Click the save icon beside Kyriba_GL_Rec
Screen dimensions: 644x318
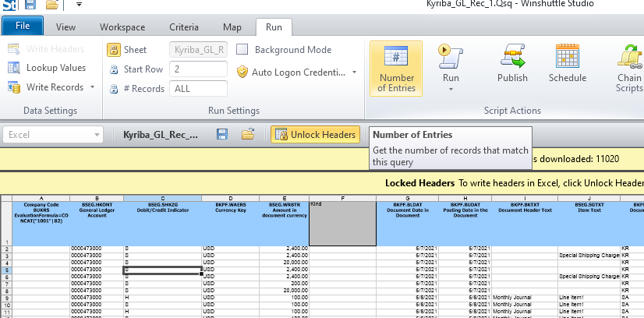pos(222,135)
